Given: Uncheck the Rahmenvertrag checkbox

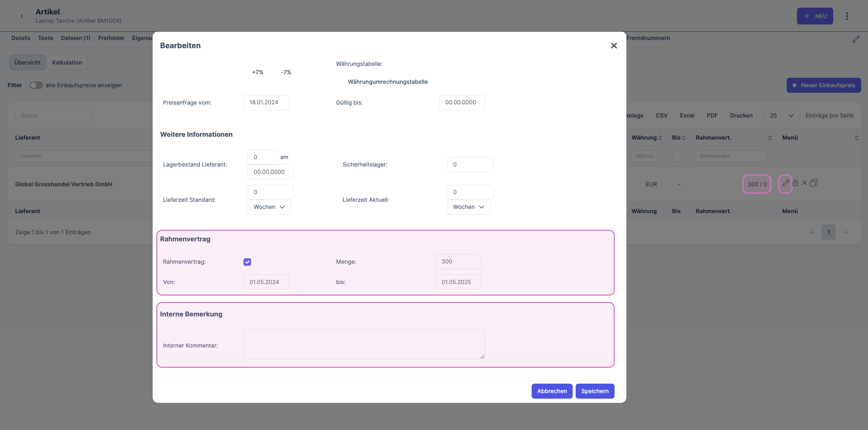Looking at the screenshot, I should [247, 262].
